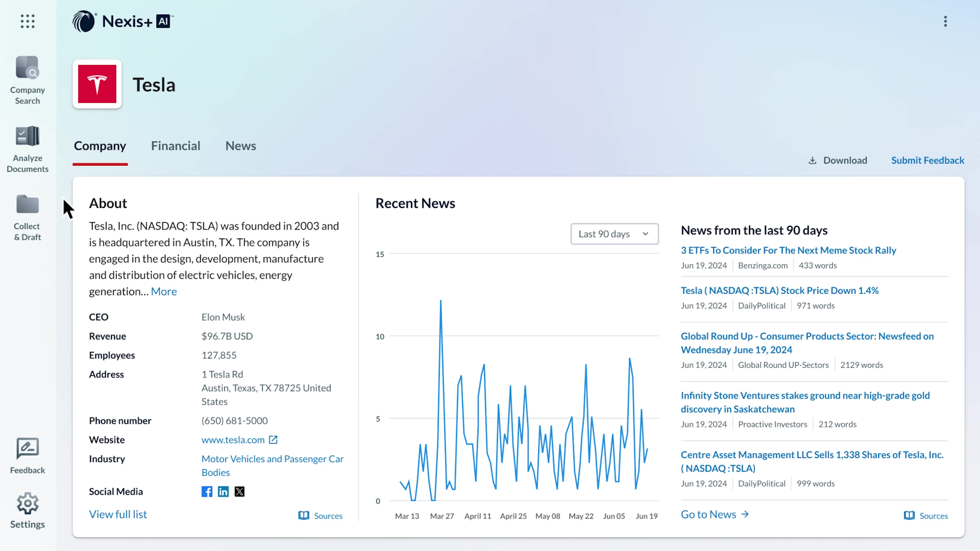The height and width of the screenshot is (551, 980).
Task: Click the Feedback sidebar icon
Action: [x=27, y=455]
